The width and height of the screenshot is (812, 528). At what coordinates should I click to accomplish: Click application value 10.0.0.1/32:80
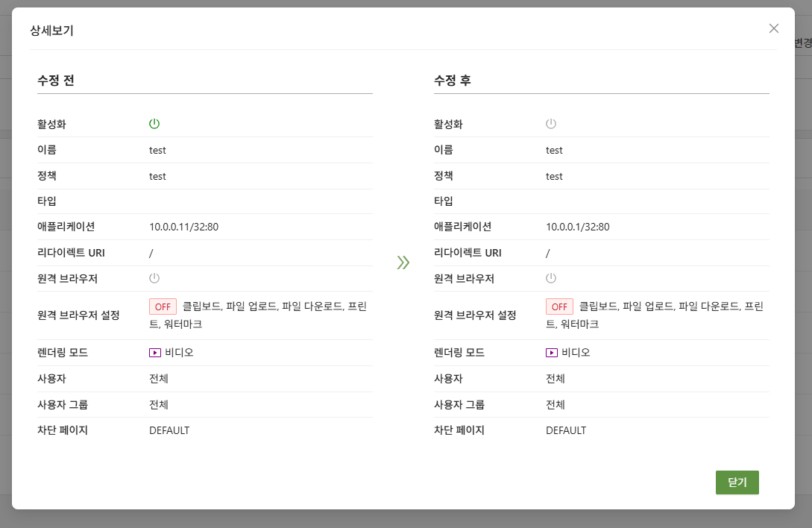pyautogui.click(x=577, y=227)
